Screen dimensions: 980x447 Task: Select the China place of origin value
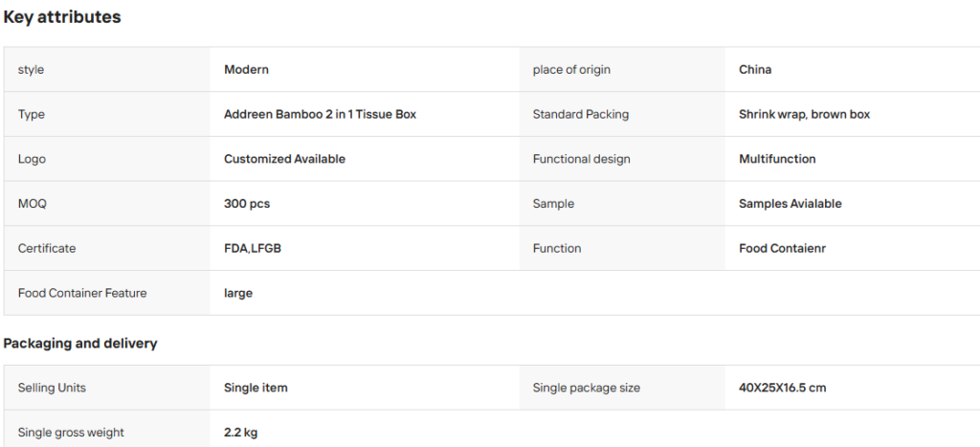tap(755, 69)
